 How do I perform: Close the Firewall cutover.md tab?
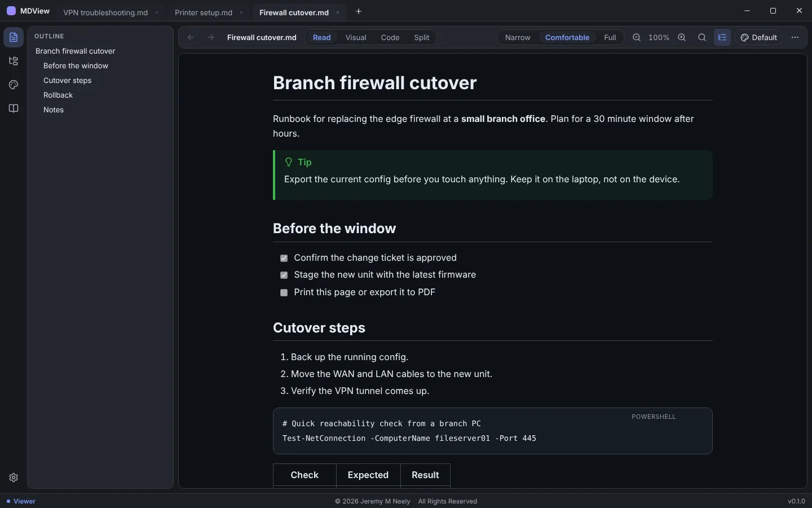pyautogui.click(x=338, y=12)
